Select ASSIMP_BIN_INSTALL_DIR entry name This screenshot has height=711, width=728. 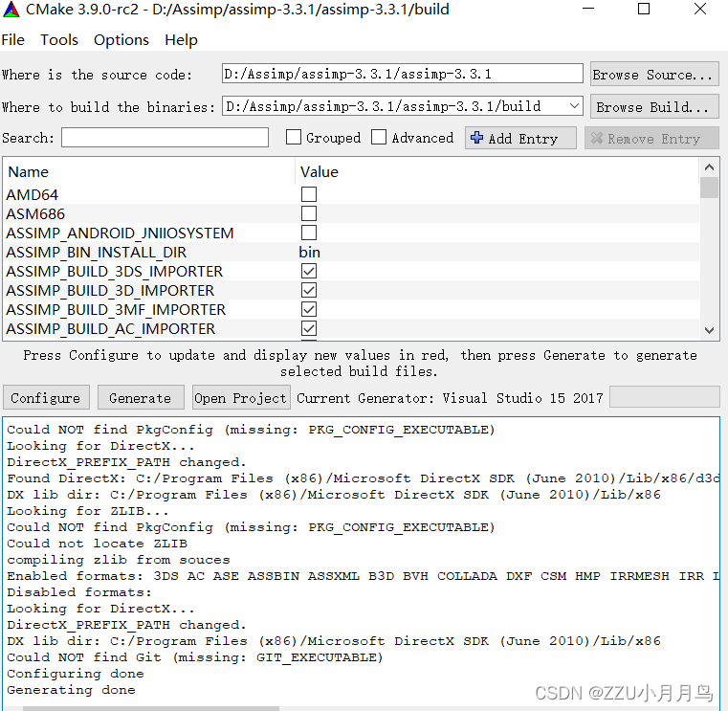tap(96, 253)
